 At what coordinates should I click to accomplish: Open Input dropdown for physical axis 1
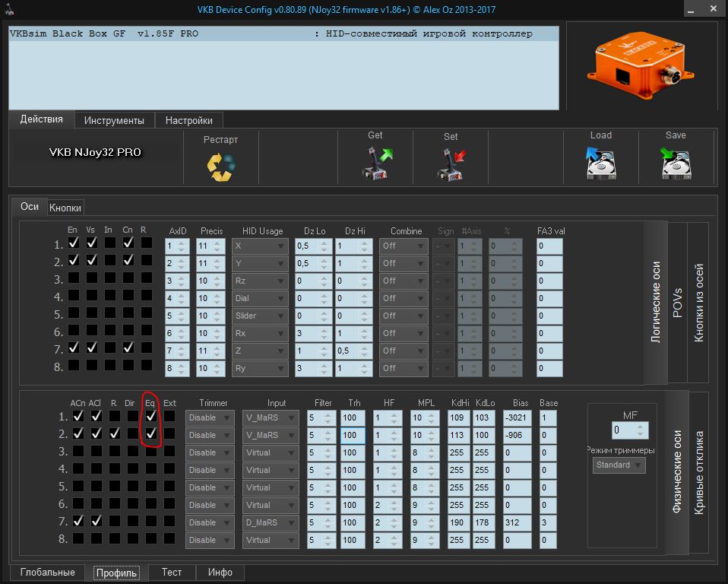[x=271, y=417]
